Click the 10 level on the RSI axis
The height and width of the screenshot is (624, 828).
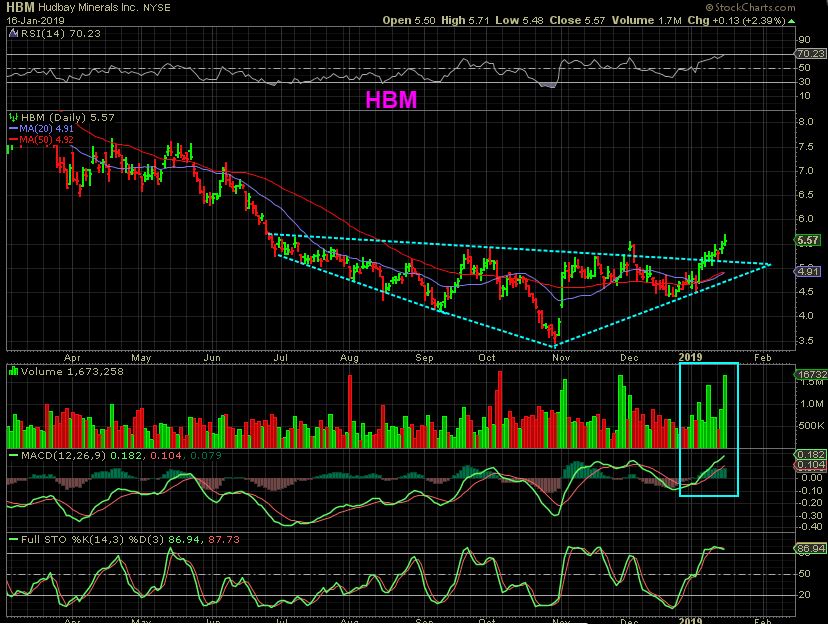click(804, 96)
